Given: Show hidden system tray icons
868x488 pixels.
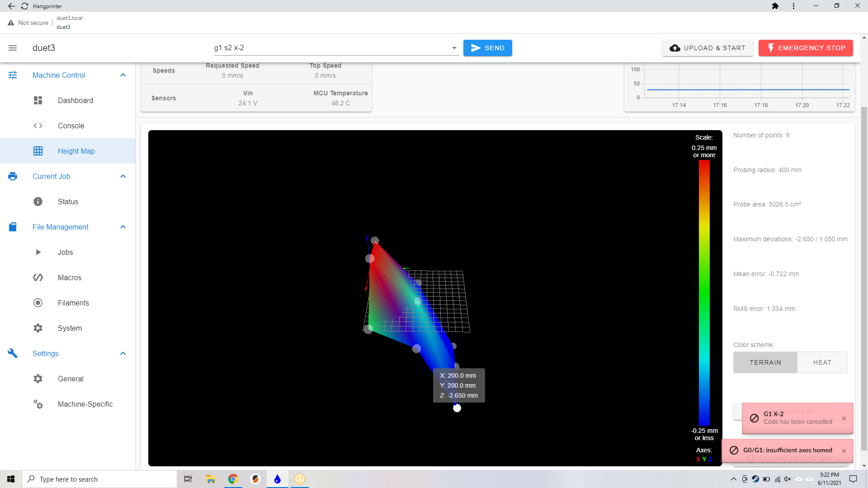Looking at the screenshot, I should point(733,479).
